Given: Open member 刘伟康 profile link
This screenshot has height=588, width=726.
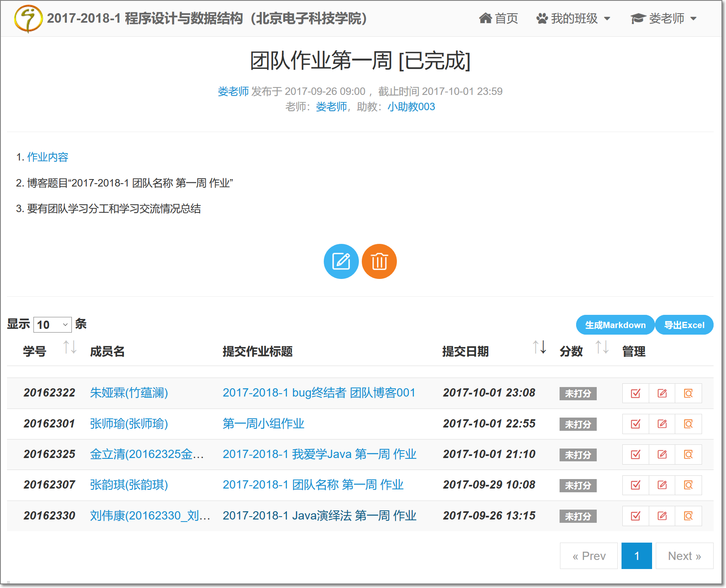Looking at the screenshot, I should point(150,516).
